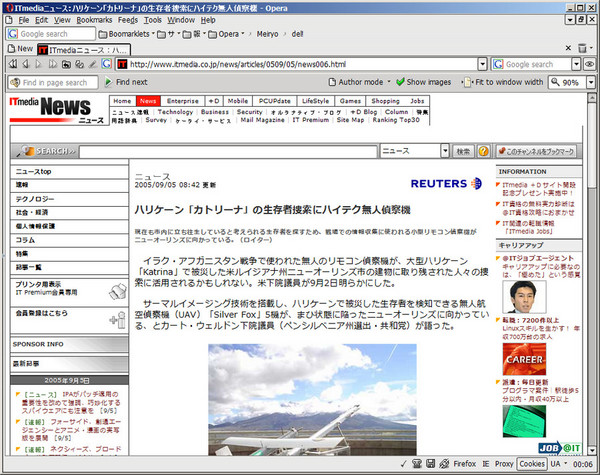Screen dimensions: 600x475
Task: Toggle Cookies in the status bar
Action: pos(532,464)
